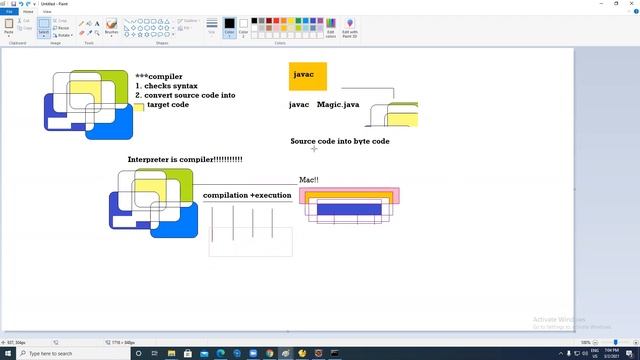Expand the Brushes dropdown arrow
The height and width of the screenshot is (360, 640).
(111, 35)
